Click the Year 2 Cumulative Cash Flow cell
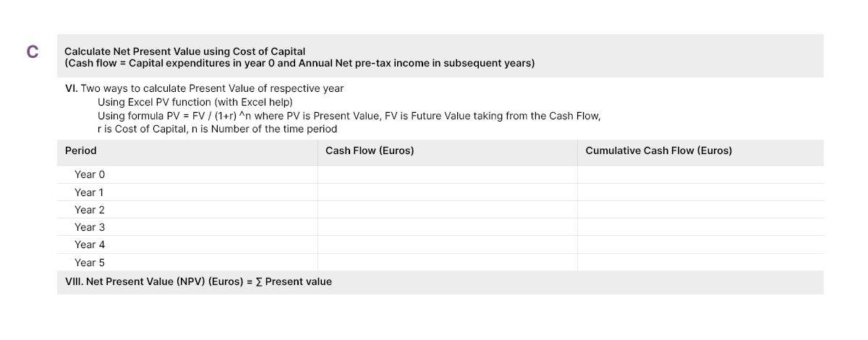The image size is (868, 340). pos(700,210)
